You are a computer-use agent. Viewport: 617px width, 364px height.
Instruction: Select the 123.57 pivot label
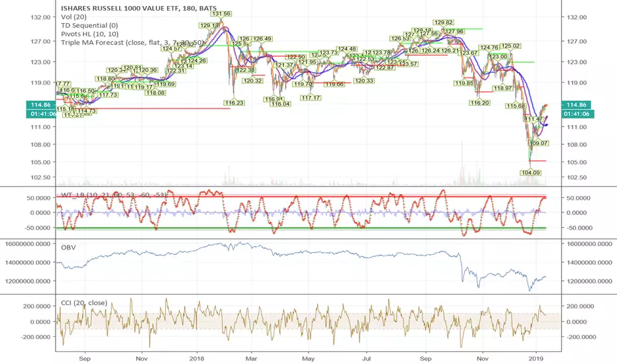pyautogui.click(x=408, y=64)
